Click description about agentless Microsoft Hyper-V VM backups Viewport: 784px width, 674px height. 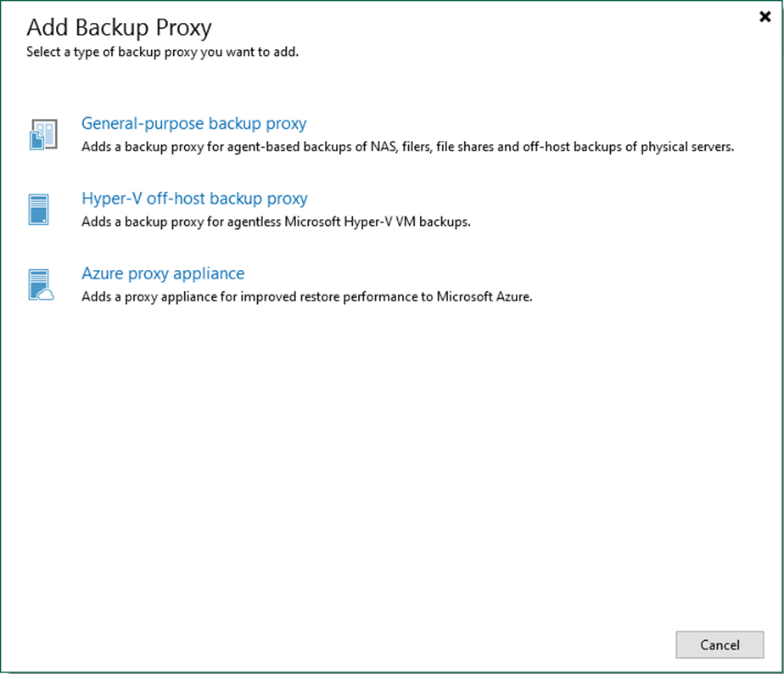click(x=276, y=222)
